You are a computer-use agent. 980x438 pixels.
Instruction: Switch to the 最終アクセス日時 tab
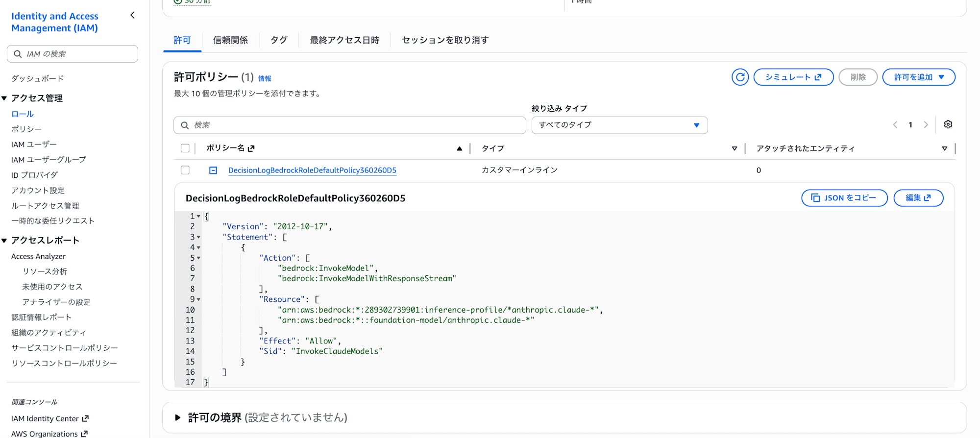[x=344, y=40]
